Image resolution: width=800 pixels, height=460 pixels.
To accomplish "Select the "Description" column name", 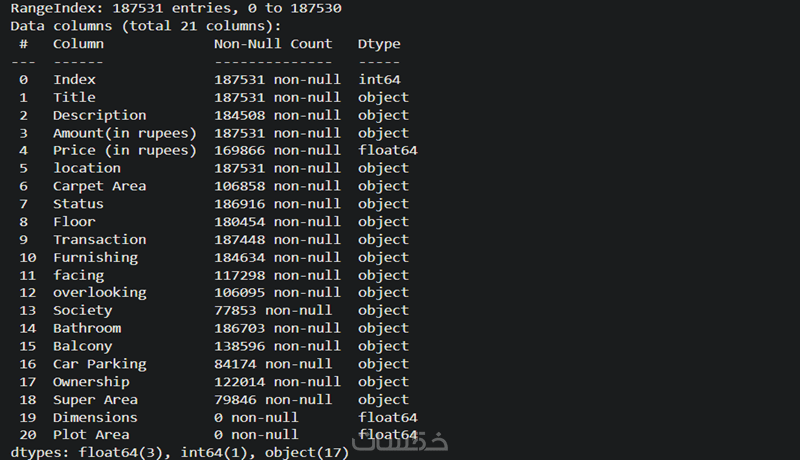I will point(99,115).
